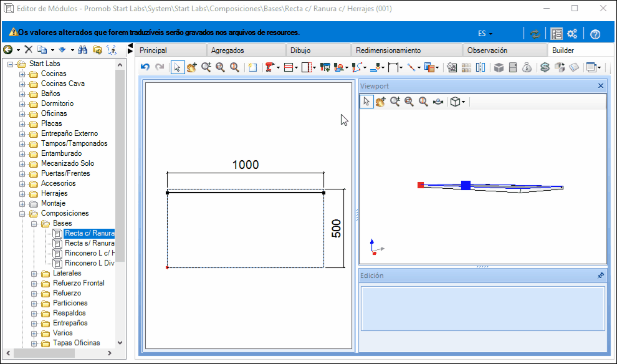Open the dropdown arrow beside the back button

[18, 50]
